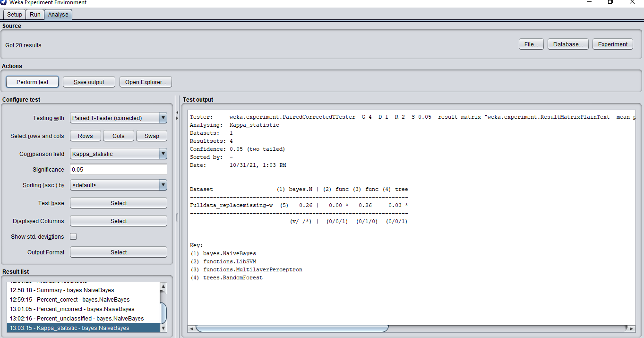Viewport: 644px width, 338px height.
Task: Click the split pane divider handle
Action: pos(177,217)
